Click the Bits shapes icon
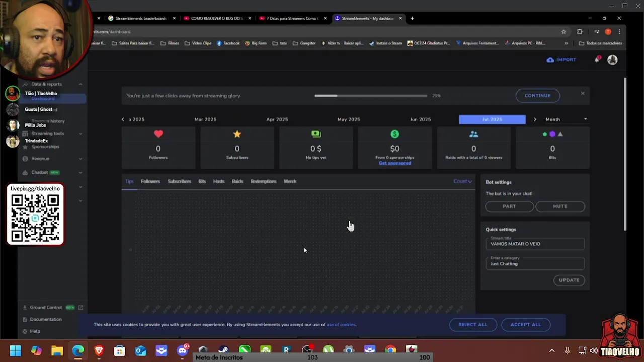644x362 pixels. [552, 134]
